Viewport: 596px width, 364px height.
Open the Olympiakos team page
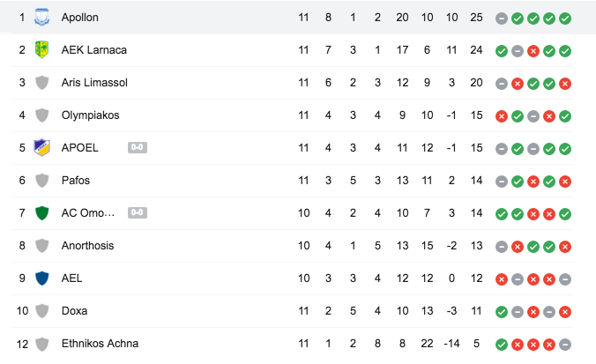(x=91, y=115)
